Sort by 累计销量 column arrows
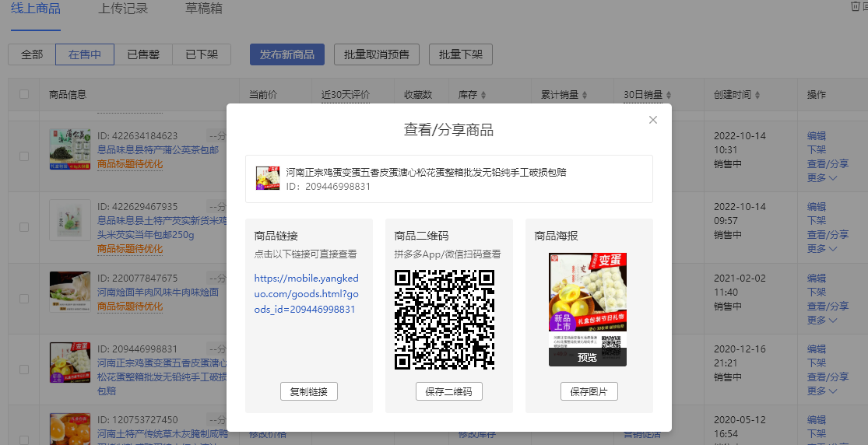 pyautogui.click(x=585, y=95)
